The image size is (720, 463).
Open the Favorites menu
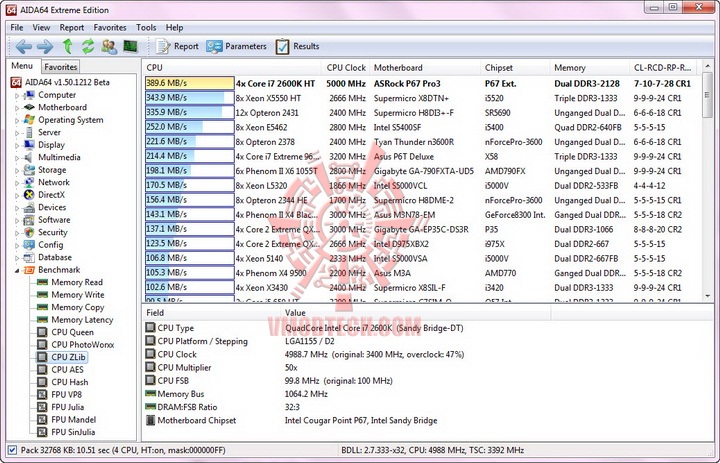coord(110,28)
